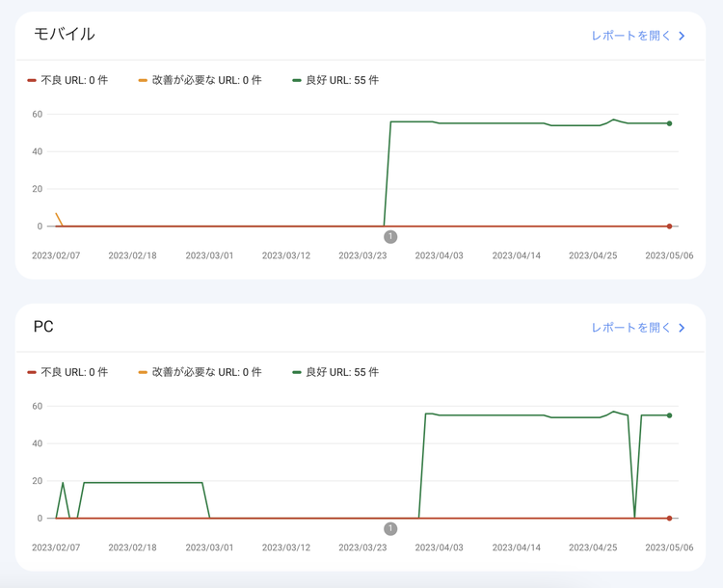Screen dimensions: 723x588
Task: Click red legend swatch in モバイル card
Action: 32,80
